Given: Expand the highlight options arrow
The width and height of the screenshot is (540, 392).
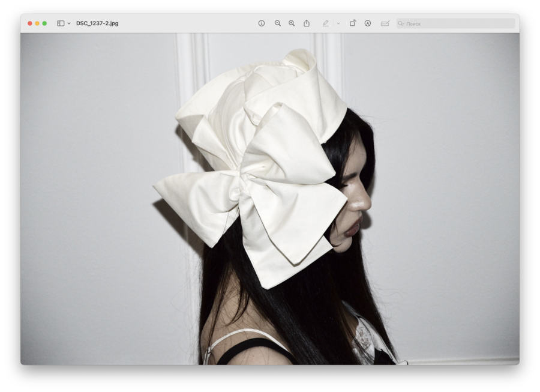Looking at the screenshot, I should pyautogui.click(x=338, y=23).
